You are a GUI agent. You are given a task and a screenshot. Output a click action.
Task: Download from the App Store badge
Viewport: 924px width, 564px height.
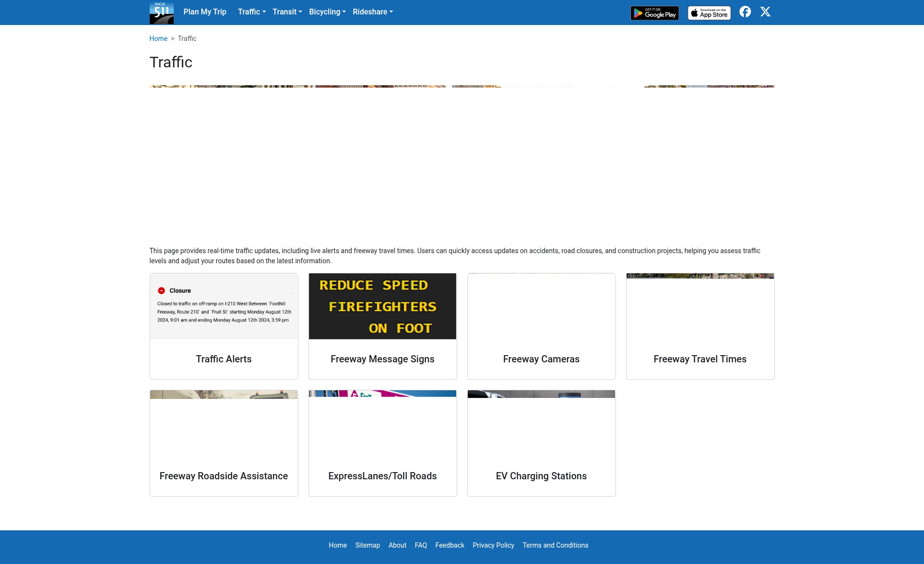709,13
